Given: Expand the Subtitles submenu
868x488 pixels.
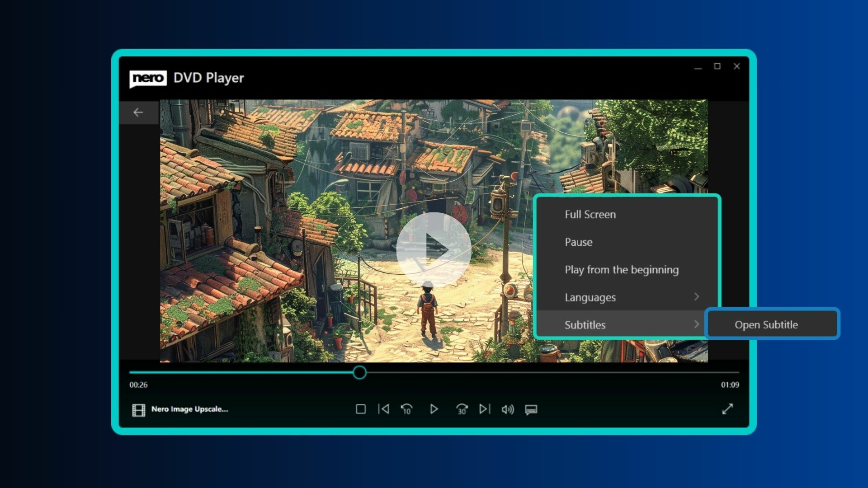Looking at the screenshot, I should [585, 324].
